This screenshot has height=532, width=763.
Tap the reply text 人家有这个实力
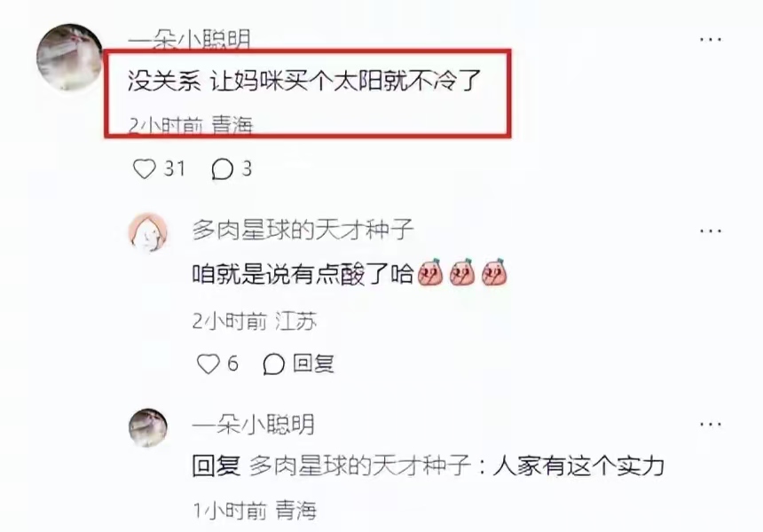coord(578,465)
